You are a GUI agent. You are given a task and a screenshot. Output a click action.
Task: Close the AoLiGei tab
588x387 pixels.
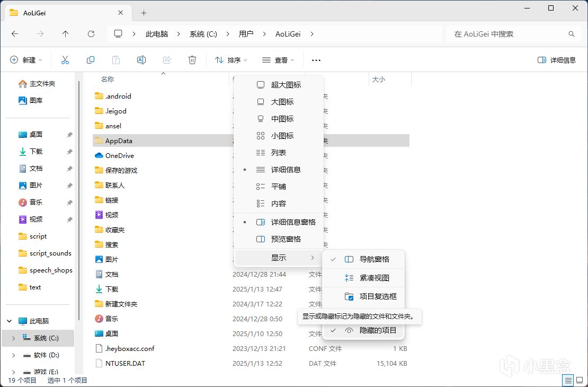120,13
